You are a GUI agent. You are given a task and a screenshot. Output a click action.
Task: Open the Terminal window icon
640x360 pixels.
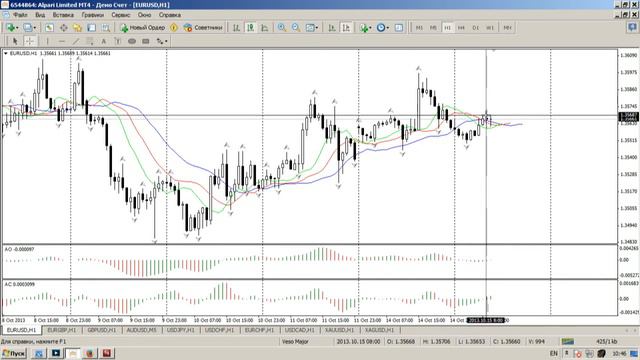click(91, 28)
